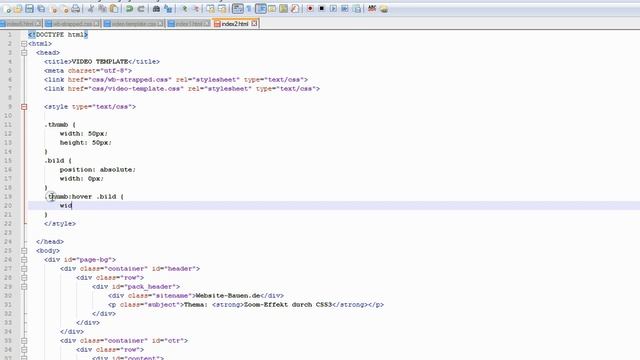Close the index1.html tab
This screenshot has width=640, height=360.
tap(207, 24)
